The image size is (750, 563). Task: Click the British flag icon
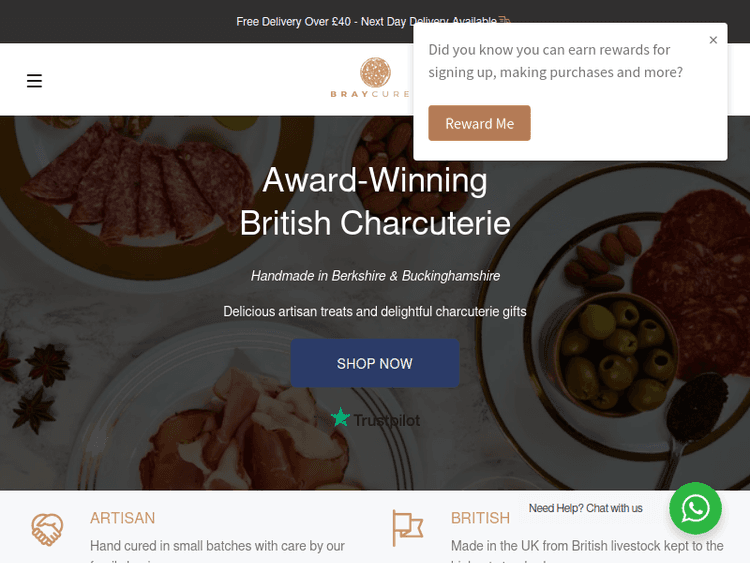click(407, 527)
